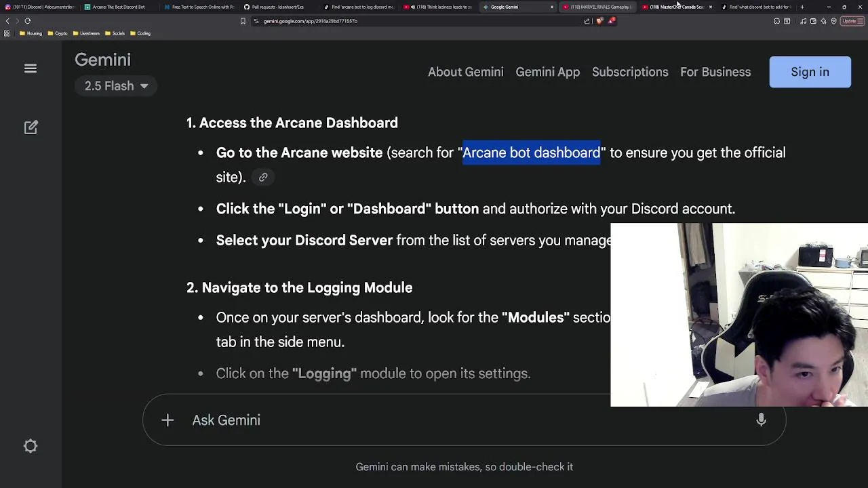Open the For Business link
The width and height of the screenshot is (868, 488).
pos(715,72)
